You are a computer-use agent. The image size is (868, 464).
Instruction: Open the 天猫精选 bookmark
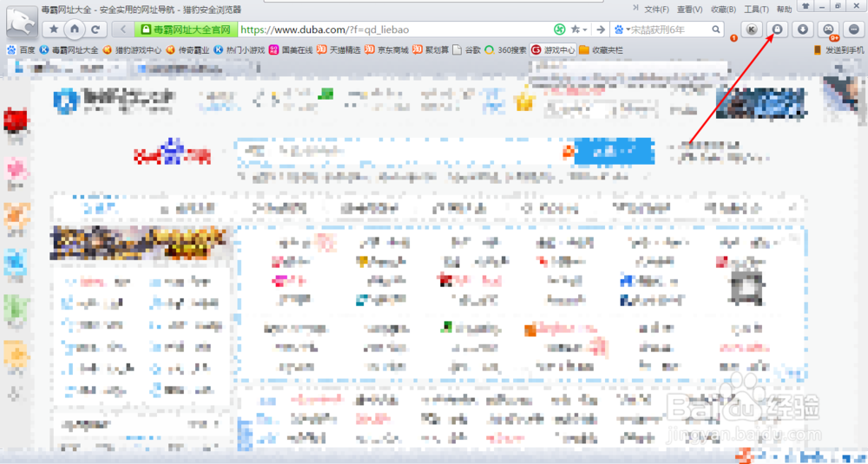click(x=339, y=49)
